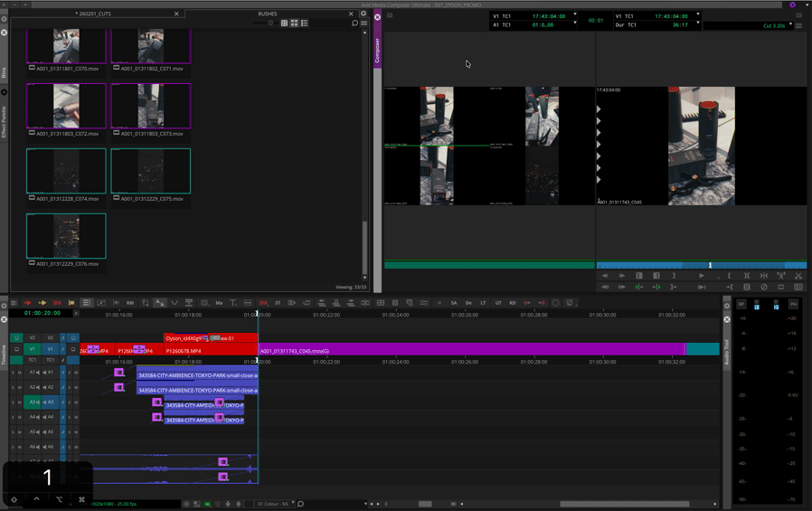Image resolution: width=812 pixels, height=511 pixels.
Task: Click the Lift button under record monitor
Action: [x=781, y=276]
